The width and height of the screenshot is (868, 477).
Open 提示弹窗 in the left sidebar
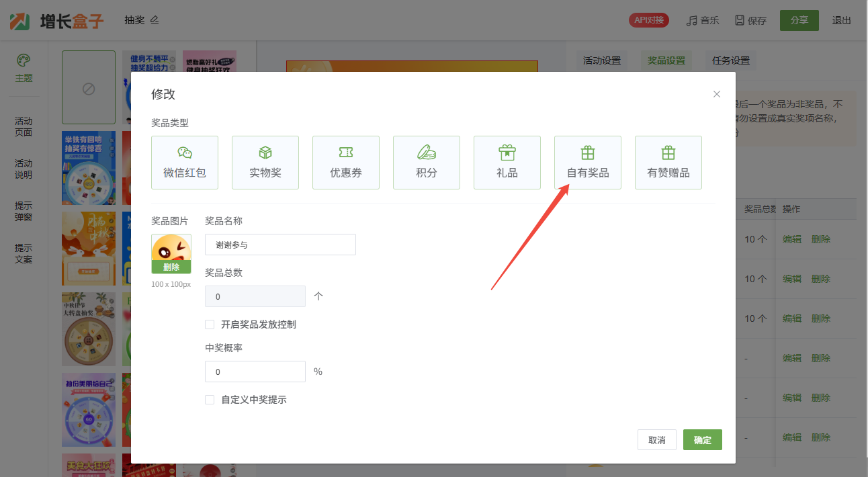[24, 212]
